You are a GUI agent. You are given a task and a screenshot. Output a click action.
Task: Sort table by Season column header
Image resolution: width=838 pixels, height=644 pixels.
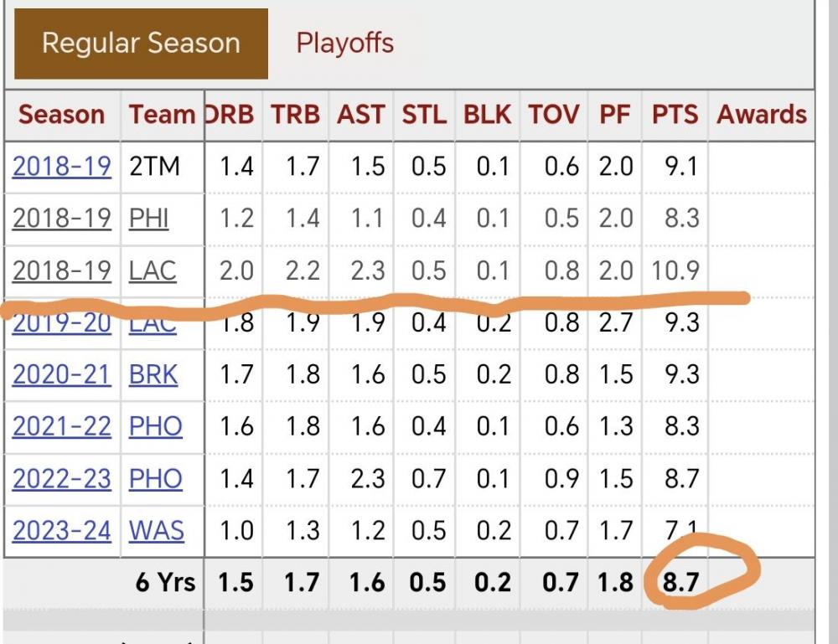pos(61,115)
